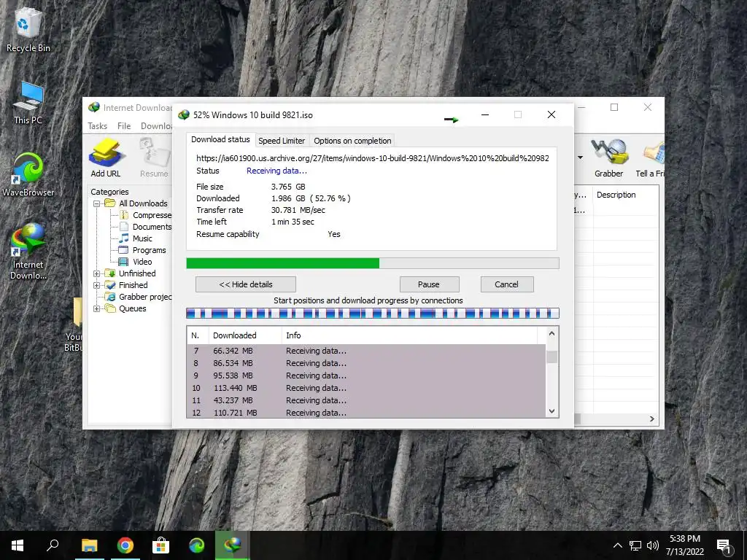Select This PC desktop icon

click(x=28, y=103)
